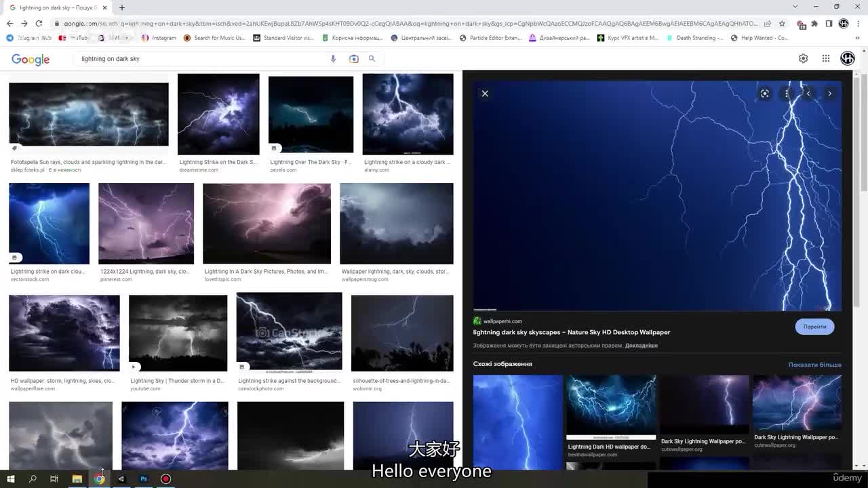Image resolution: width=868 pixels, height=488 pixels.
Task: Open Lightning Over The Dark Sky pexels thumbnail
Action: 311,115
